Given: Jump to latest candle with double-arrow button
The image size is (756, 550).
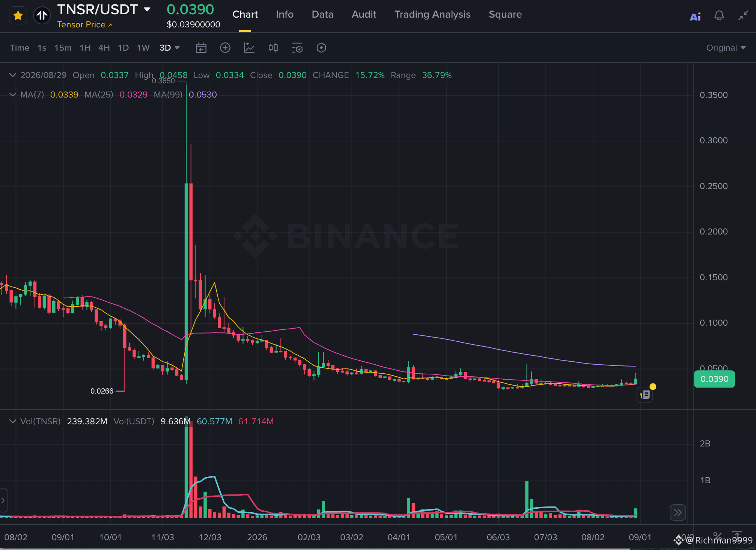Looking at the screenshot, I should point(678,512).
